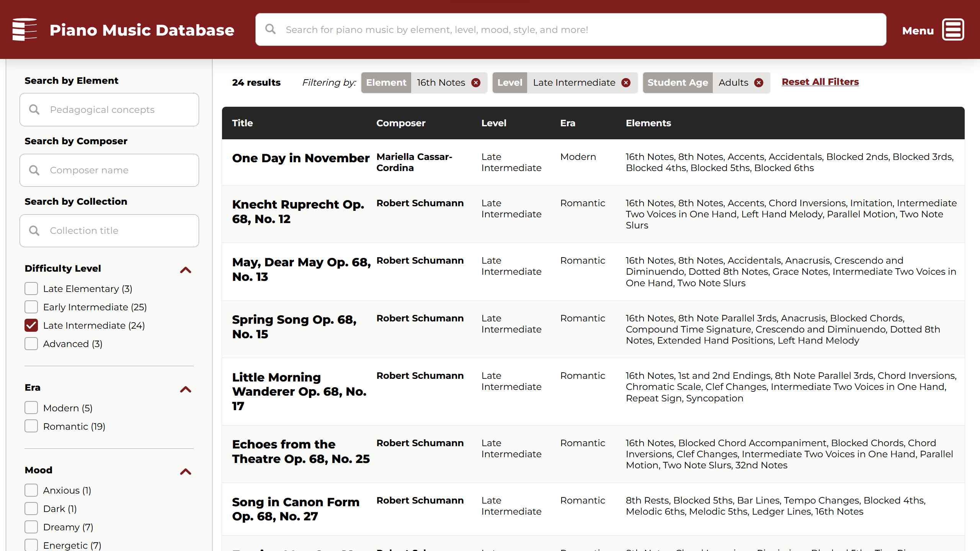Check the Early Intermediate difficulty checkbox
980x551 pixels.
(x=31, y=307)
